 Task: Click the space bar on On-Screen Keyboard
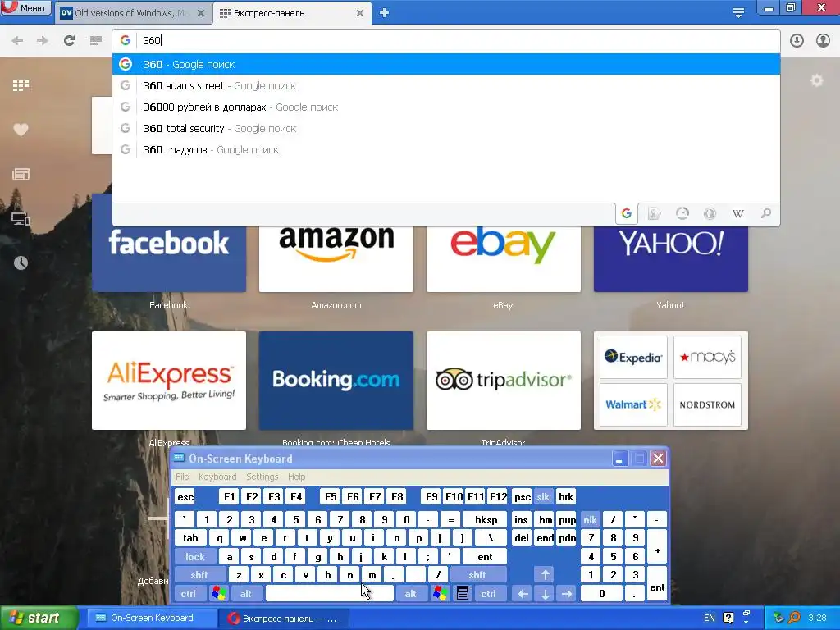pyautogui.click(x=330, y=594)
